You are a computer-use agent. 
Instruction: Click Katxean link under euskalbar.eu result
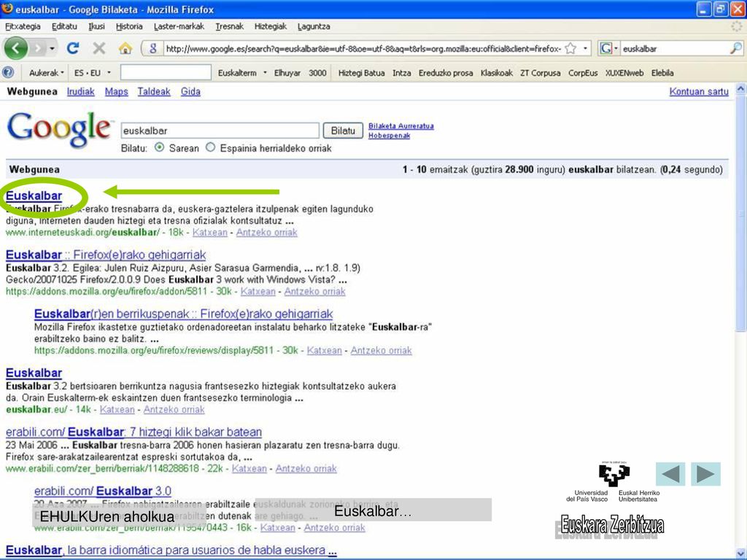(117, 410)
